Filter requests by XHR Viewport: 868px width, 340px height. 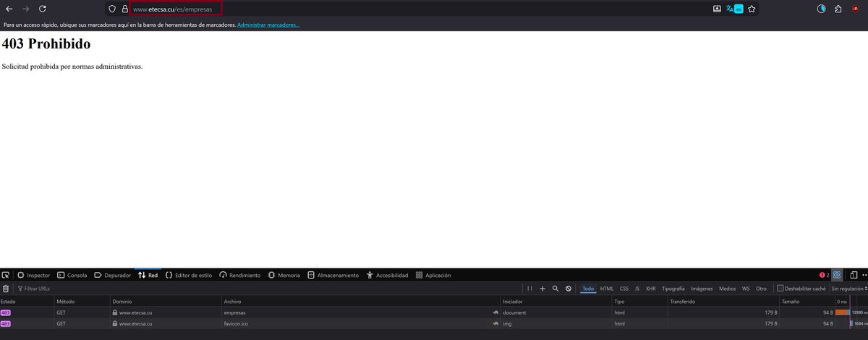(x=651, y=289)
